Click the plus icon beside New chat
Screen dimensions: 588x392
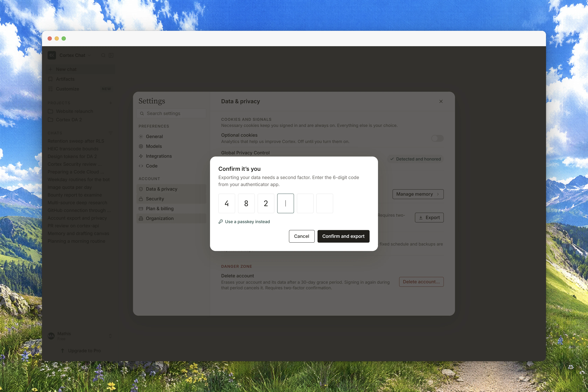(50, 69)
